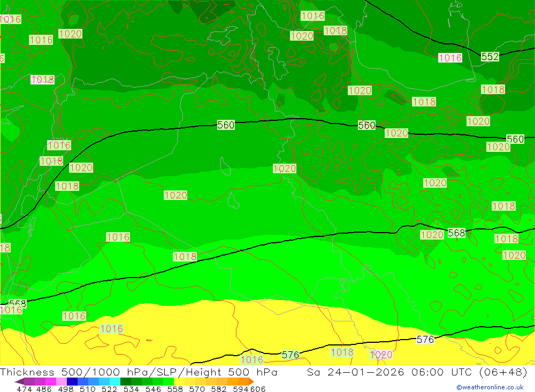This screenshot has height=392, width=535.
Task: Click the legend value 474
Action: (24, 389)
